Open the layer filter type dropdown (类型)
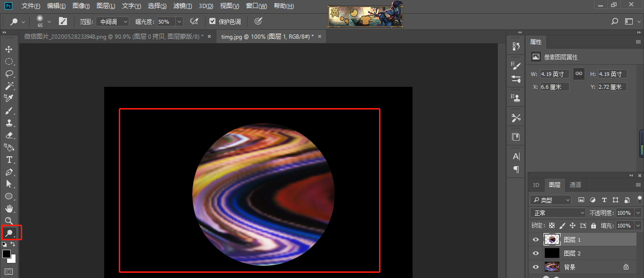This screenshot has height=278, width=644. 551,200
